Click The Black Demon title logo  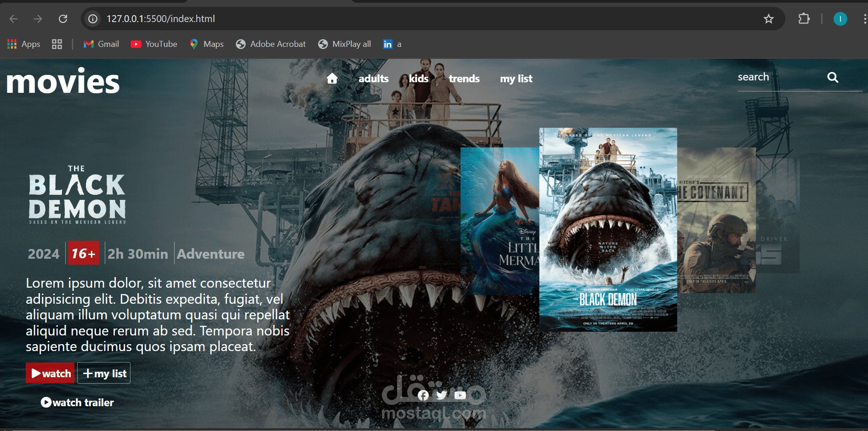(77, 194)
